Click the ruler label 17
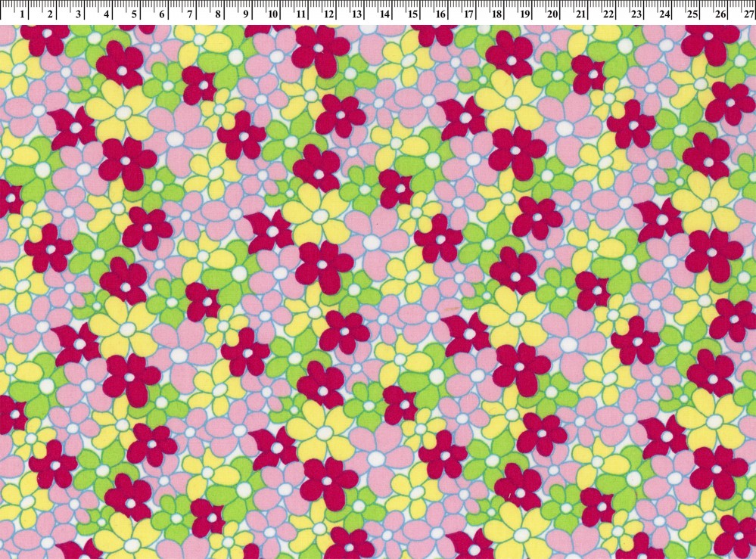 [x=468, y=14]
